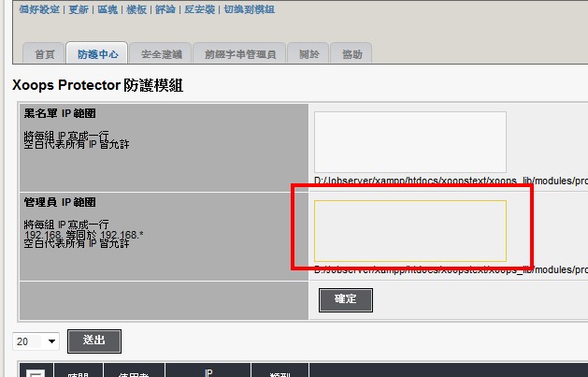Click the 偏好設定 link
This screenshot has height=377, width=588.
coord(26,8)
